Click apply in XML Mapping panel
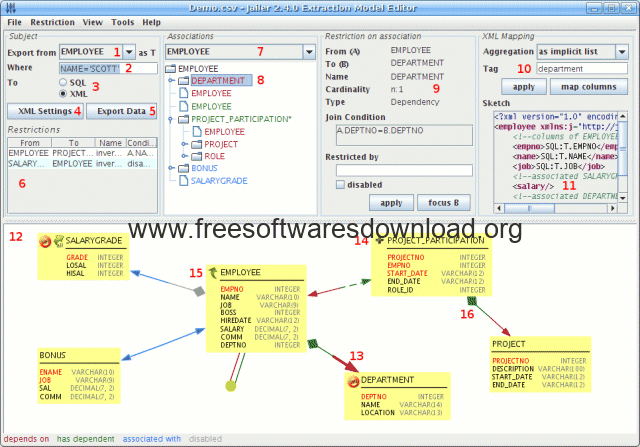640x447 pixels. [x=524, y=87]
